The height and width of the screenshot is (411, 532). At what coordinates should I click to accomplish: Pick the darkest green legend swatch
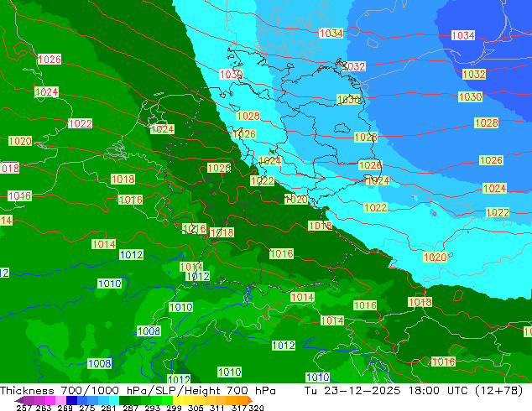click(124, 400)
